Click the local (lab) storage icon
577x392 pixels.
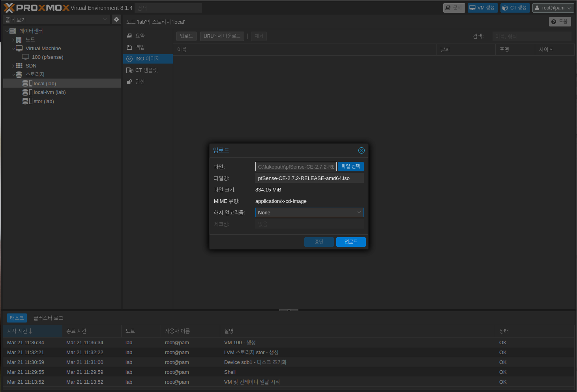(x=27, y=83)
